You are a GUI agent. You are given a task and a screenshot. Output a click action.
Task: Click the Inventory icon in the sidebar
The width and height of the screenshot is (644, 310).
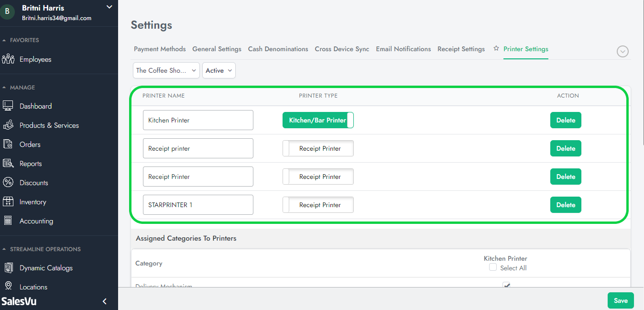(x=8, y=202)
